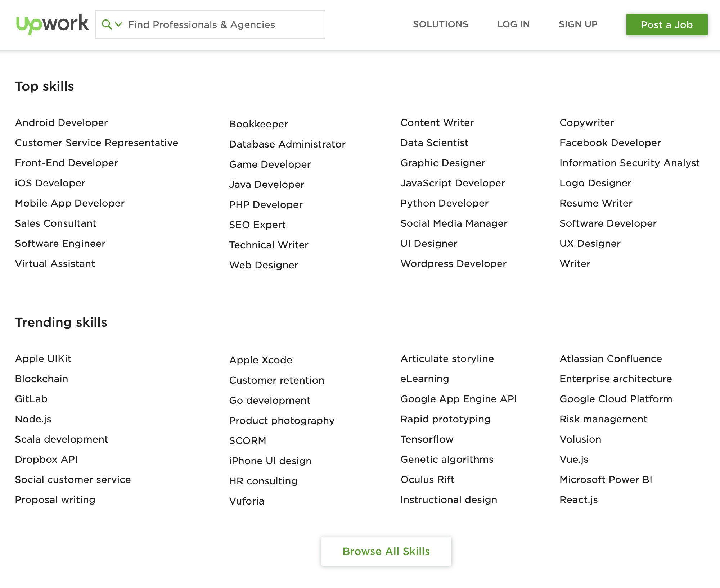This screenshot has width=720, height=588.
Task: Select Python Developer link
Action: pos(444,203)
